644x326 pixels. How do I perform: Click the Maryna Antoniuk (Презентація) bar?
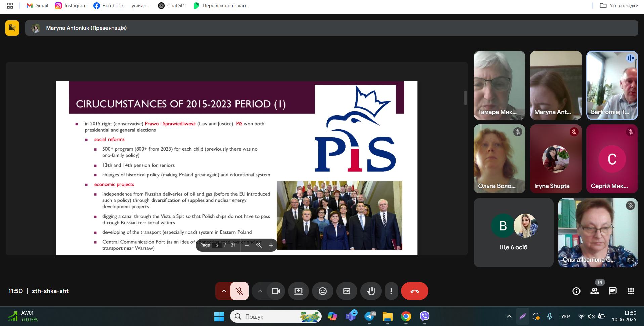331,28
